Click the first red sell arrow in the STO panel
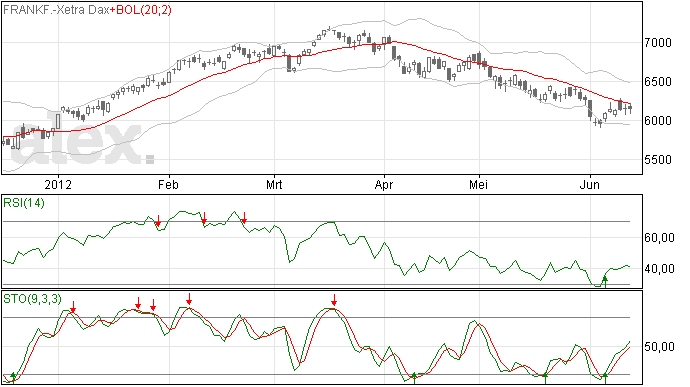 point(73,307)
